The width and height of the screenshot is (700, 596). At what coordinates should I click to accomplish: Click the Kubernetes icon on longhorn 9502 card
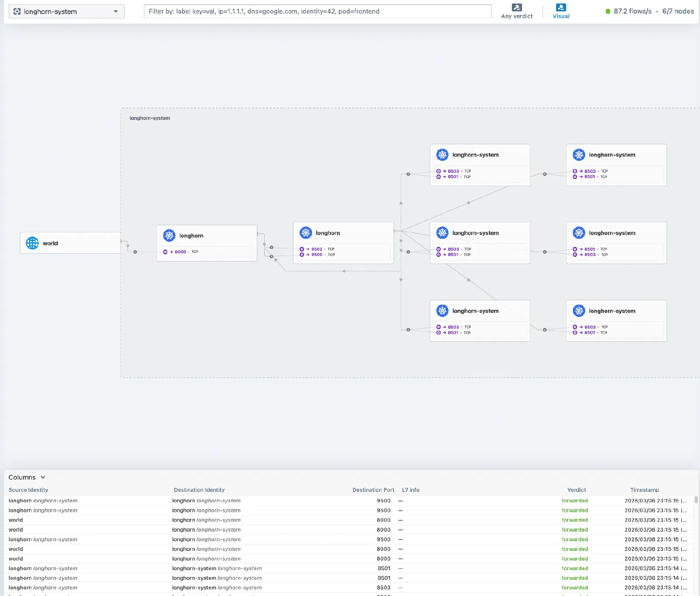pos(305,233)
